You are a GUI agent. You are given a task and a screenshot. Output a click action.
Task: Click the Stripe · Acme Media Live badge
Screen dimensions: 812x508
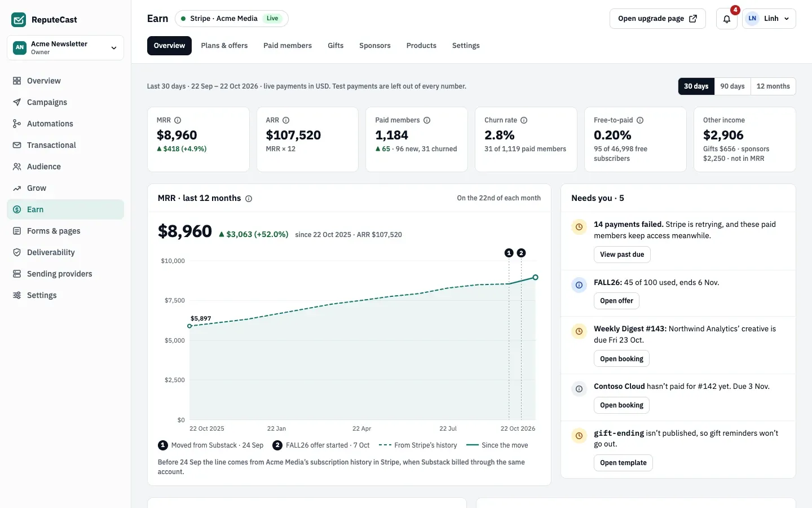pos(232,19)
